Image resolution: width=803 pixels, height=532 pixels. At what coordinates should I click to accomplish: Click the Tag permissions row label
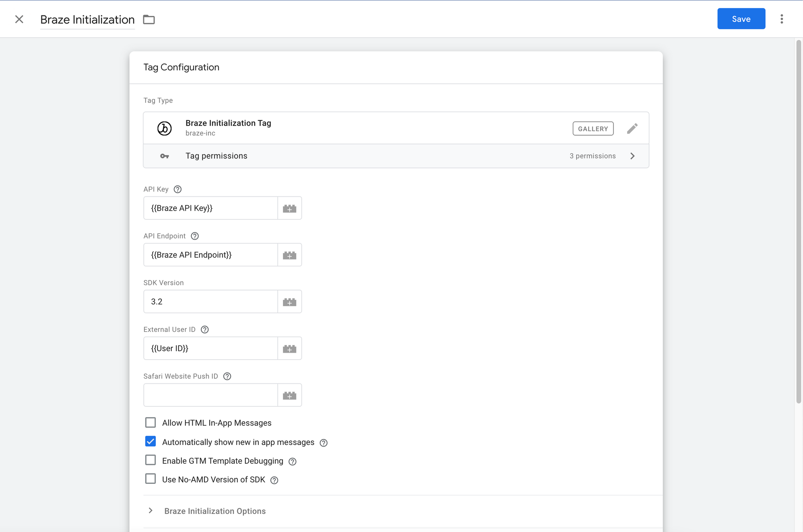[216, 156]
